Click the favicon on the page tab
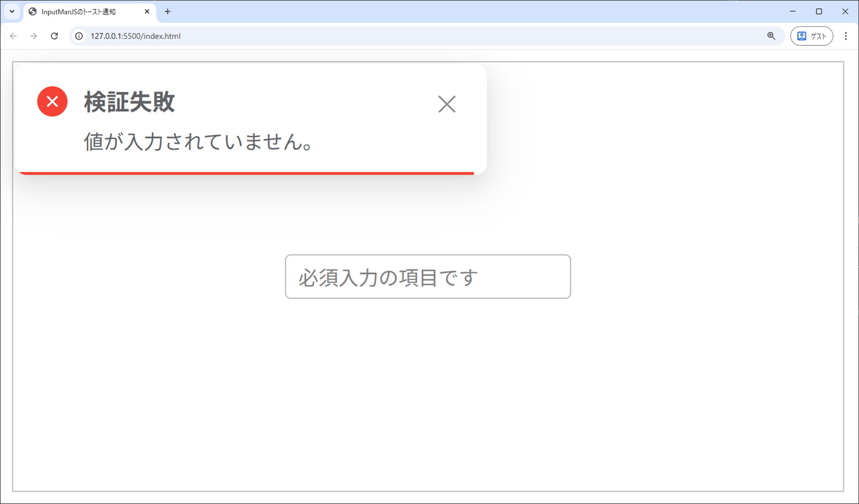Viewport: 859px width, 504px height. click(x=32, y=11)
